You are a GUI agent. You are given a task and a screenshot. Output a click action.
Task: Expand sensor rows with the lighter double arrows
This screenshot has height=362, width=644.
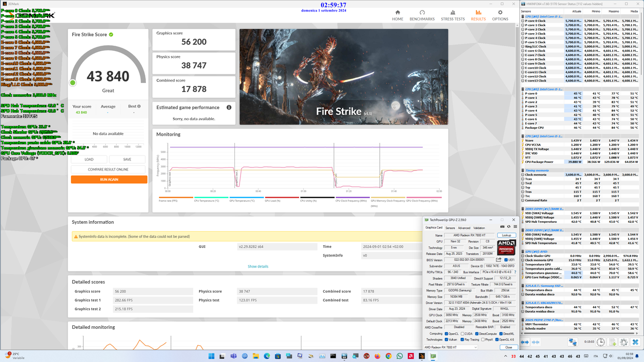pyautogui.click(x=535, y=342)
